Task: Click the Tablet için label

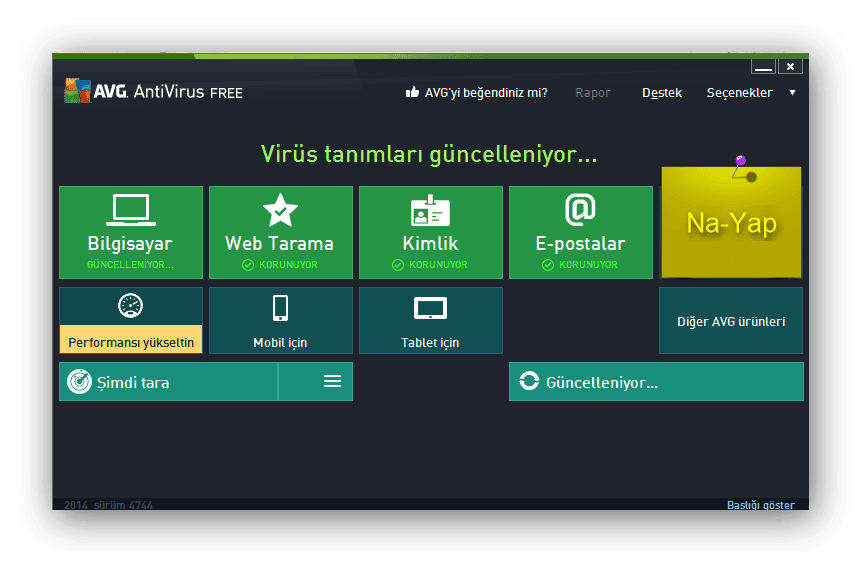Action: (430, 343)
